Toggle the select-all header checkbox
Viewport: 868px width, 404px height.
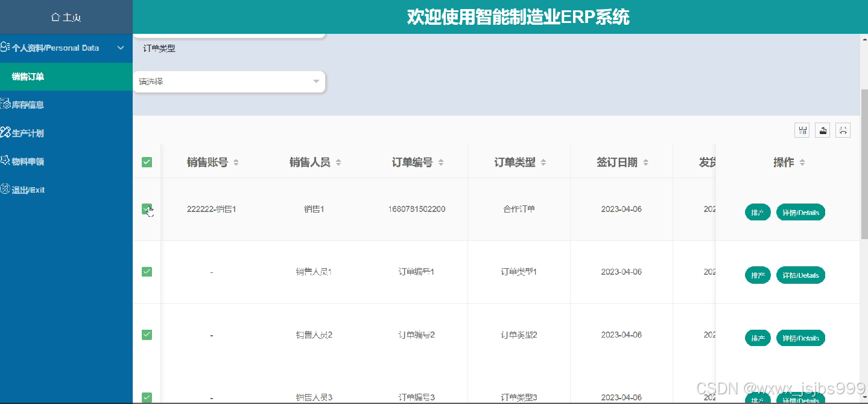[x=147, y=162]
